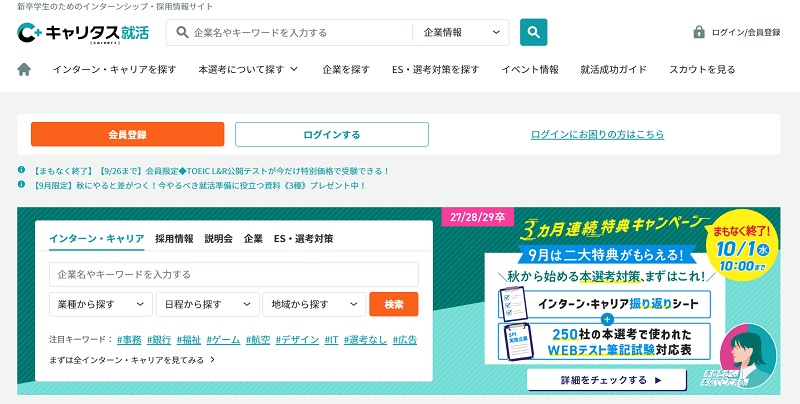The height and width of the screenshot is (404, 800).
Task: Click the #デザイン keyword tag
Action: [297, 340]
